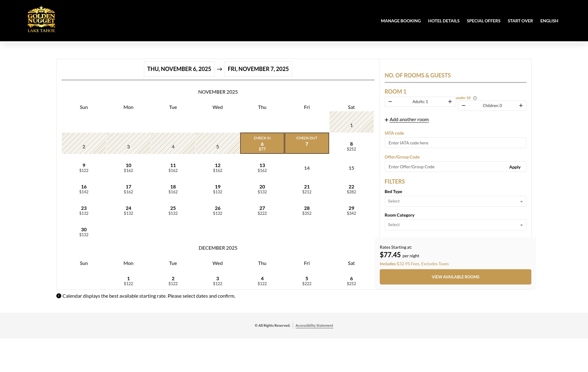Select December 5 priced $222
Viewport: 588px width, 372px height.
(307, 281)
